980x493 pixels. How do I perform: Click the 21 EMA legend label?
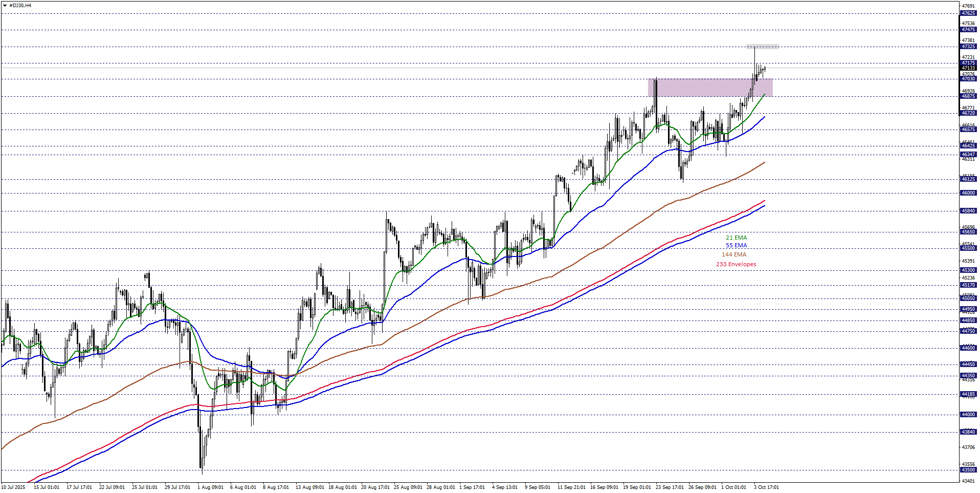point(736,238)
